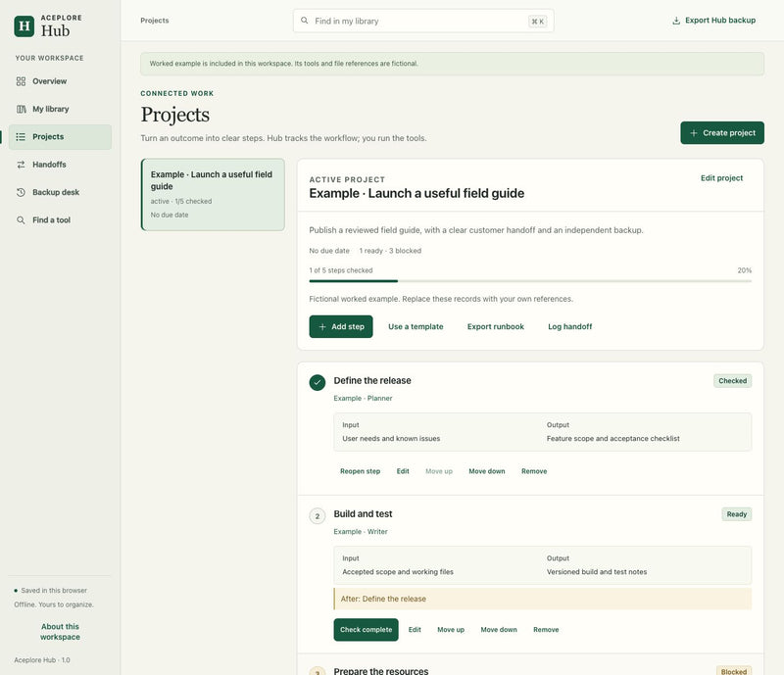Click the Build and test step title
This screenshot has width=784, height=675.
tap(363, 514)
